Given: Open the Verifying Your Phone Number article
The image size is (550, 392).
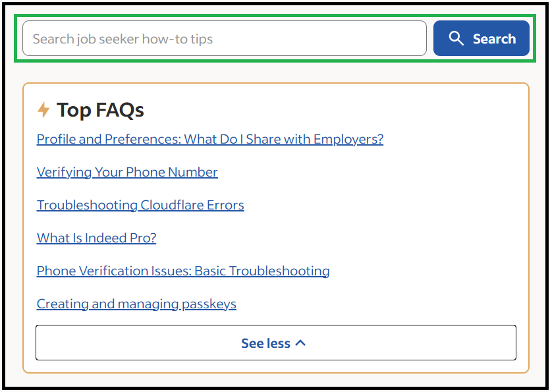Looking at the screenshot, I should 127,172.
